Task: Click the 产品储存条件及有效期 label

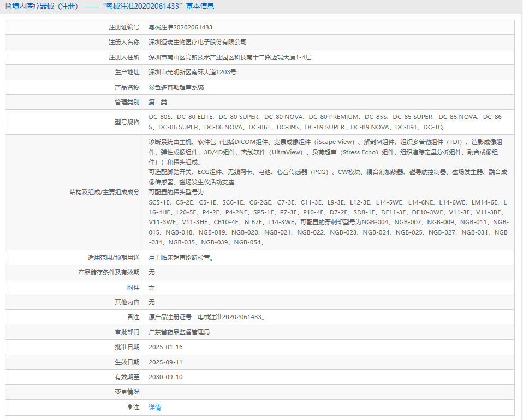Action: coord(109,272)
